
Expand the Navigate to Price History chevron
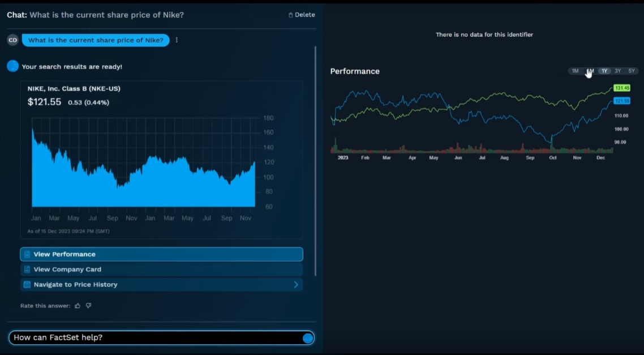coord(295,285)
